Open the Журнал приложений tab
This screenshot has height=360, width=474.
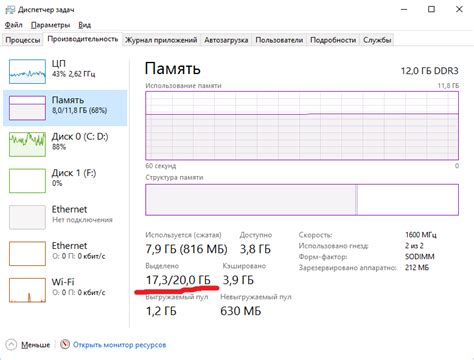161,40
